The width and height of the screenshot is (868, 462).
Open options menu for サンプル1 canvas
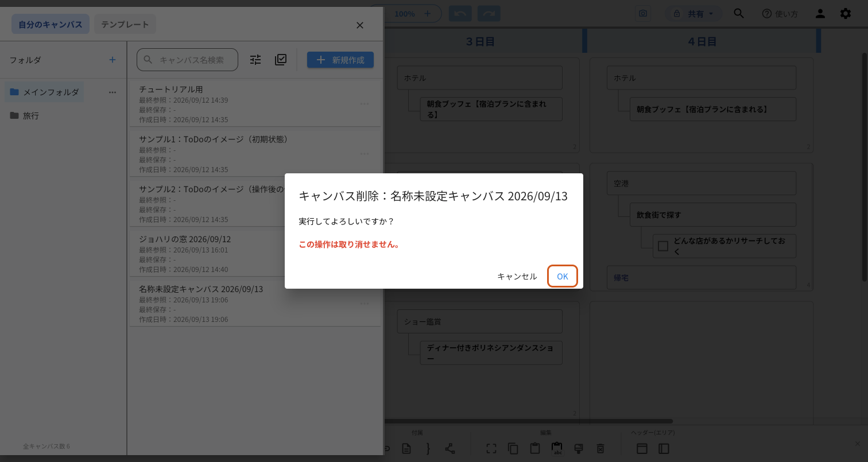(365, 154)
